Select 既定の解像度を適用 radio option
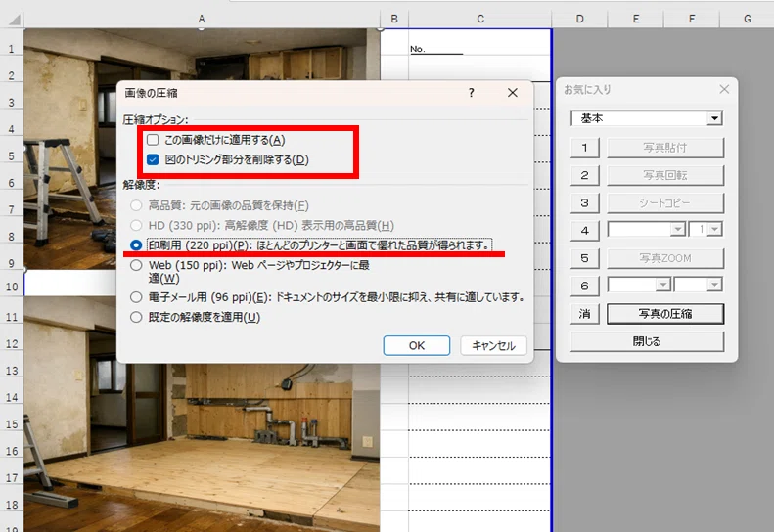The width and height of the screenshot is (774, 532). coord(136,317)
